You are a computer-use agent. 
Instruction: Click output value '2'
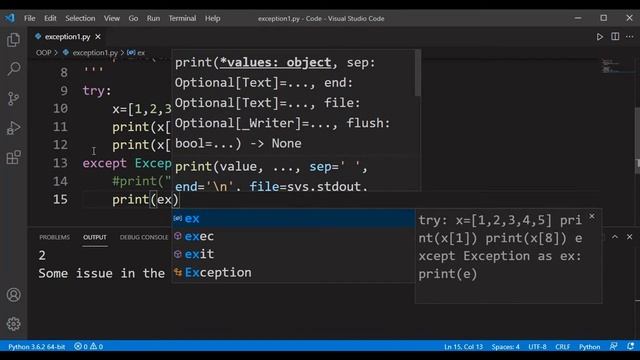42,256
